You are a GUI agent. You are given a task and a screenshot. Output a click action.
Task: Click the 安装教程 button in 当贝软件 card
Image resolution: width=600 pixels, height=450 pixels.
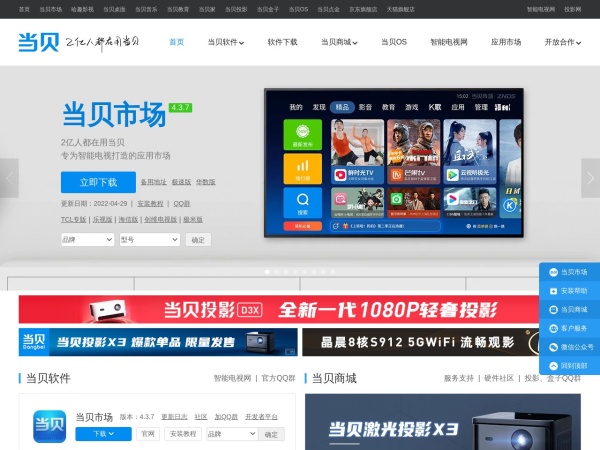tap(183, 434)
